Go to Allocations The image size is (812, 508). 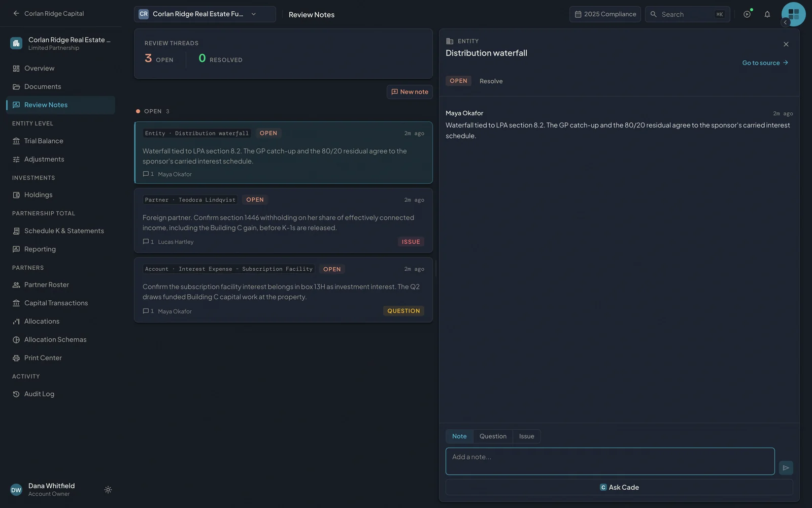coord(60,322)
